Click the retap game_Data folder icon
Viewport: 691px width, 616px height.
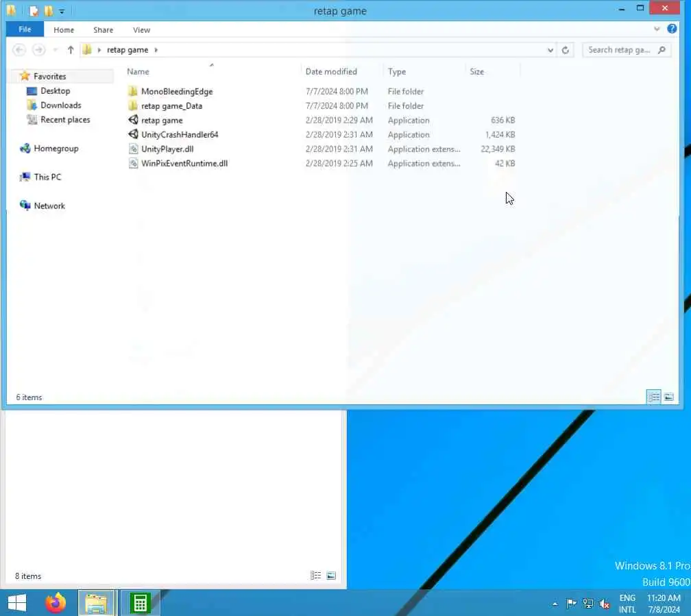(x=133, y=106)
